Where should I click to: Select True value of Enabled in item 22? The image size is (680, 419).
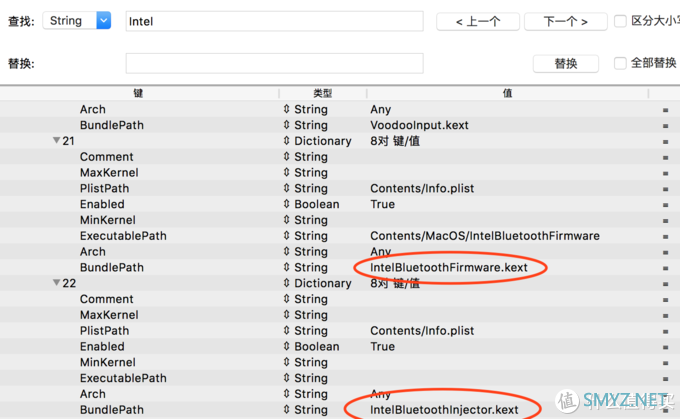point(382,346)
